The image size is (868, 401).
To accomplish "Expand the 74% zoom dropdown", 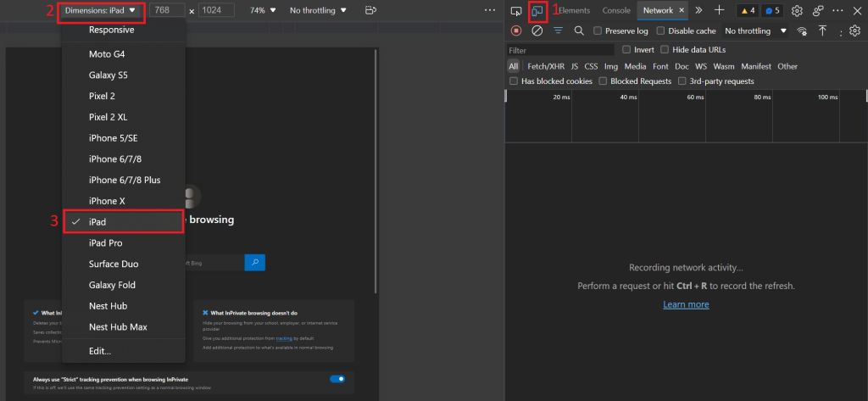I will (x=263, y=11).
